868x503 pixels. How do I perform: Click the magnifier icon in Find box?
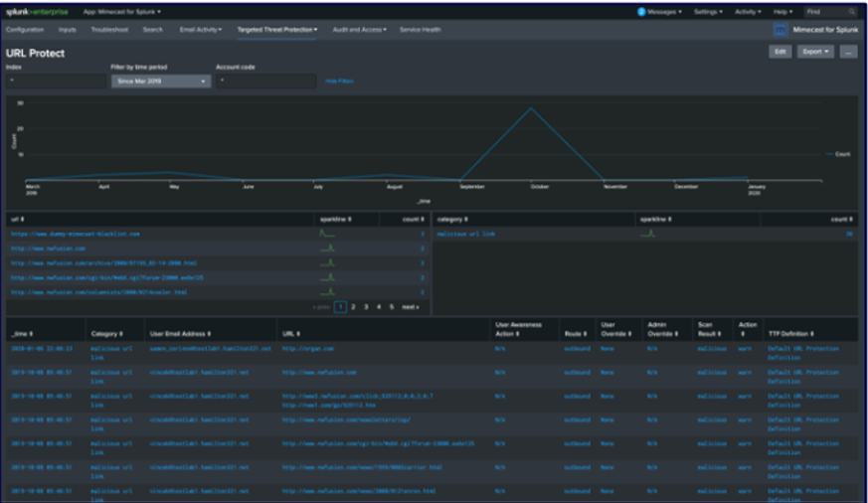tap(851, 12)
